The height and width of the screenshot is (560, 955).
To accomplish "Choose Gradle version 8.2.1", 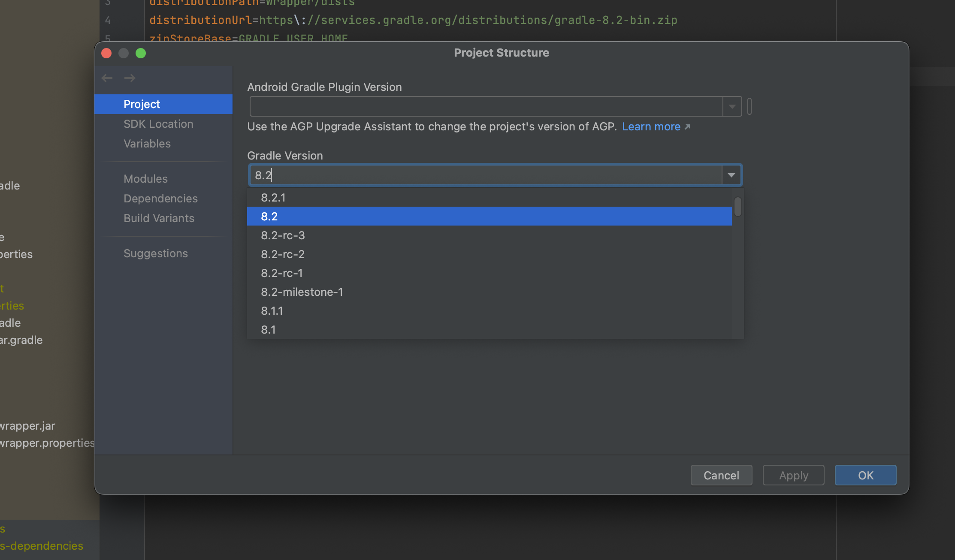I will click(x=490, y=198).
